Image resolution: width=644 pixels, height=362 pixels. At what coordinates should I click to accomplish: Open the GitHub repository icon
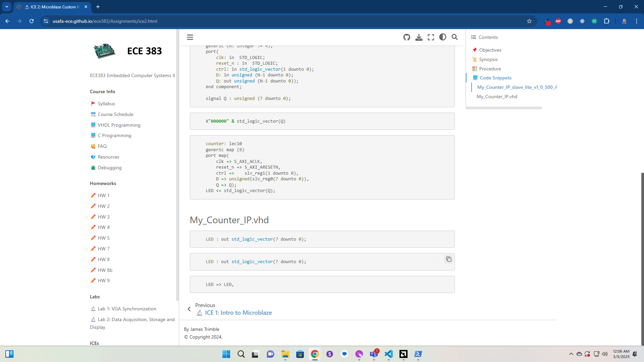pos(407,37)
